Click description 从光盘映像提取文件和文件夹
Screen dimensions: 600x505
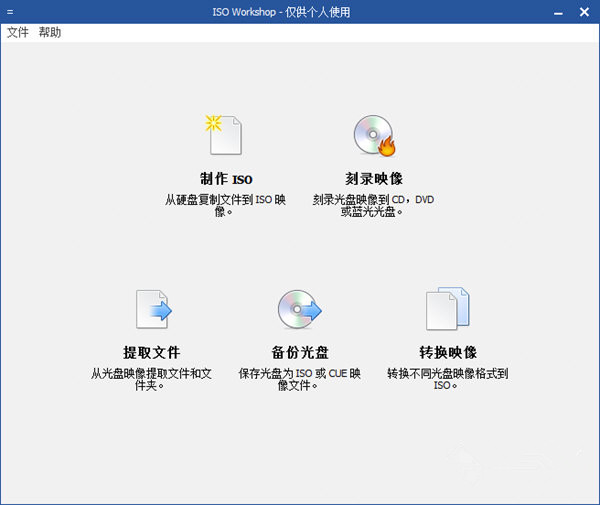[x=151, y=379]
